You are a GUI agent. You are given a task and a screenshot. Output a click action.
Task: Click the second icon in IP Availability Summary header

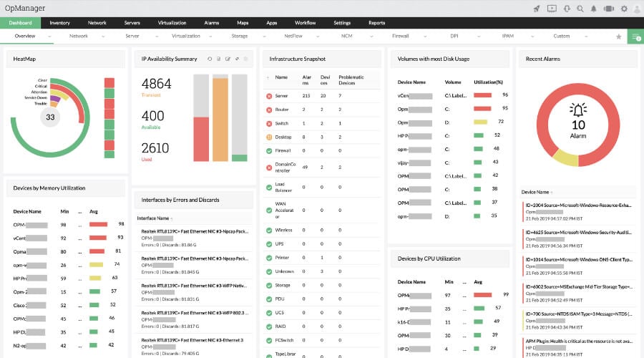(218, 59)
